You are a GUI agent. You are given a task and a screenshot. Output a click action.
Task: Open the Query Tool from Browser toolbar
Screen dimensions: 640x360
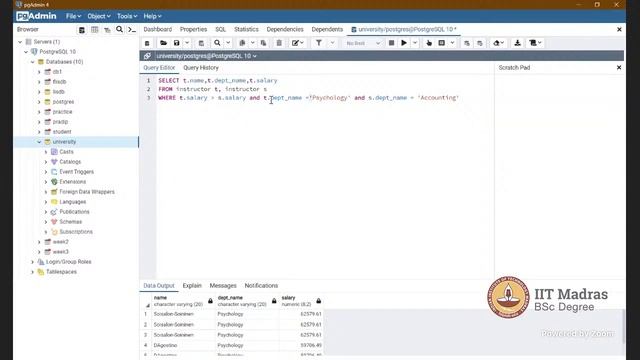click(x=82, y=30)
